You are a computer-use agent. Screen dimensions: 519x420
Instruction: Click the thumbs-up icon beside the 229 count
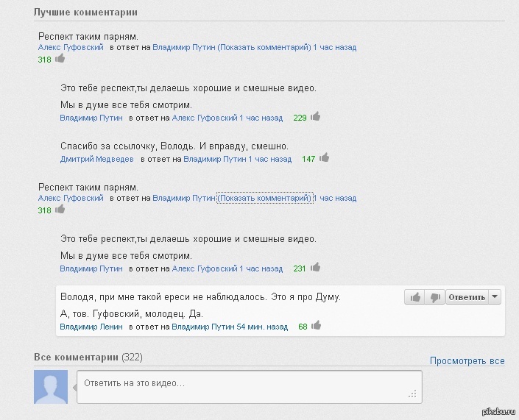coord(315,116)
